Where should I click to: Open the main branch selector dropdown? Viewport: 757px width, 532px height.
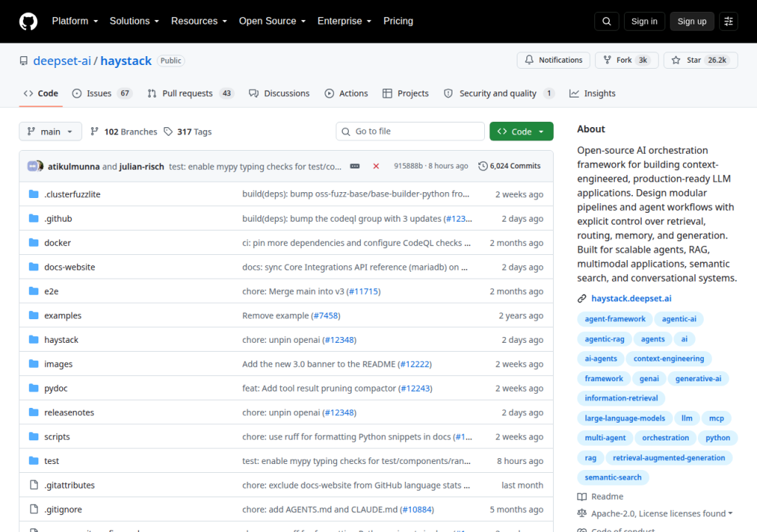50,132
